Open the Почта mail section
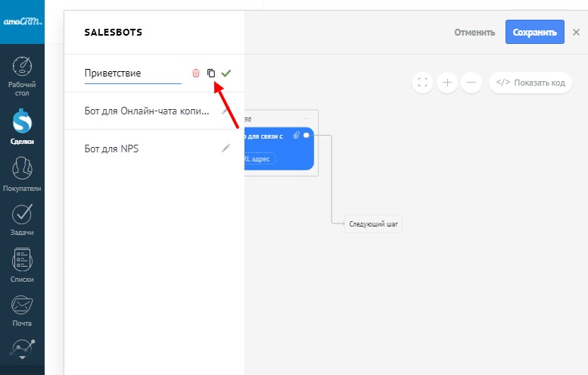588x375 pixels. click(x=22, y=311)
